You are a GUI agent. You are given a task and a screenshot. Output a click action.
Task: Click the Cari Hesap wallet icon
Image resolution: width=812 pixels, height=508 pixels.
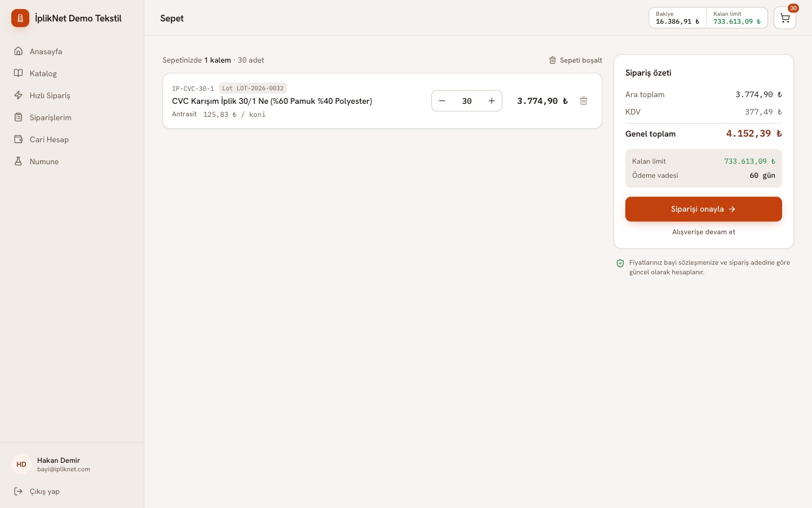pyautogui.click(x=19, y=139)
